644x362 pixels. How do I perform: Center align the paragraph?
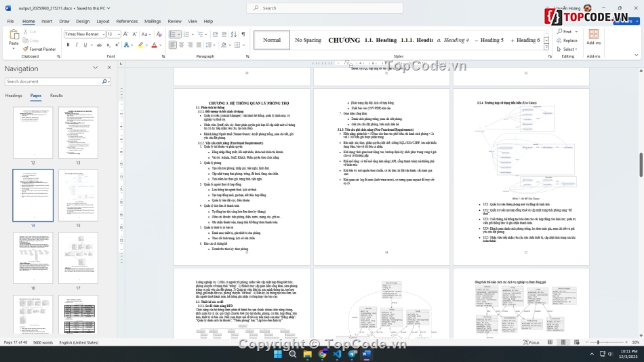pos(182,45)
